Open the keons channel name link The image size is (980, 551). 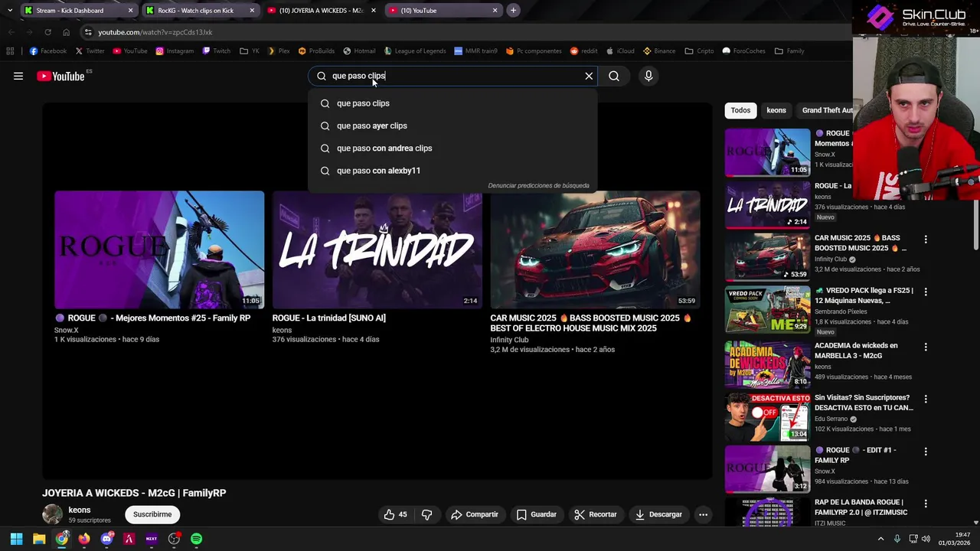click(80, 510)
